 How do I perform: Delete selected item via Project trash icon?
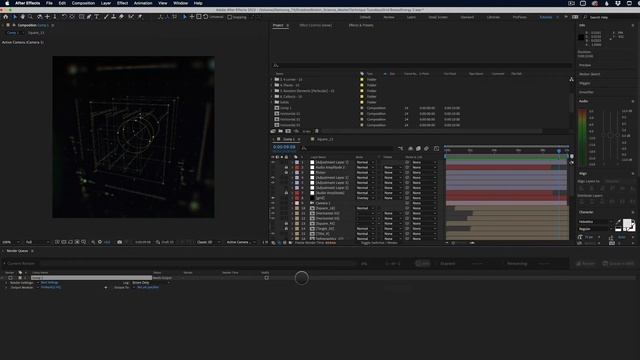(317, 131)
